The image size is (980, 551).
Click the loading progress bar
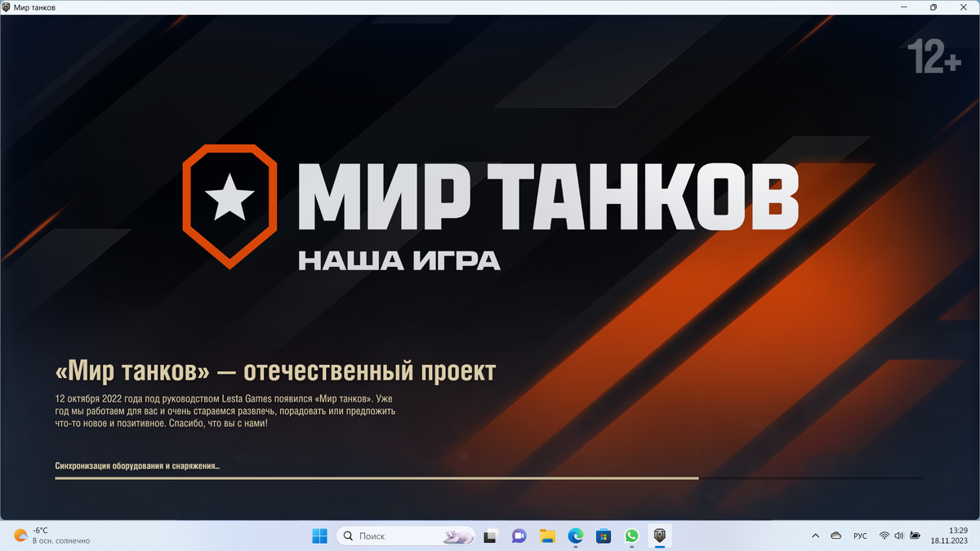click(x=489, y=478)
